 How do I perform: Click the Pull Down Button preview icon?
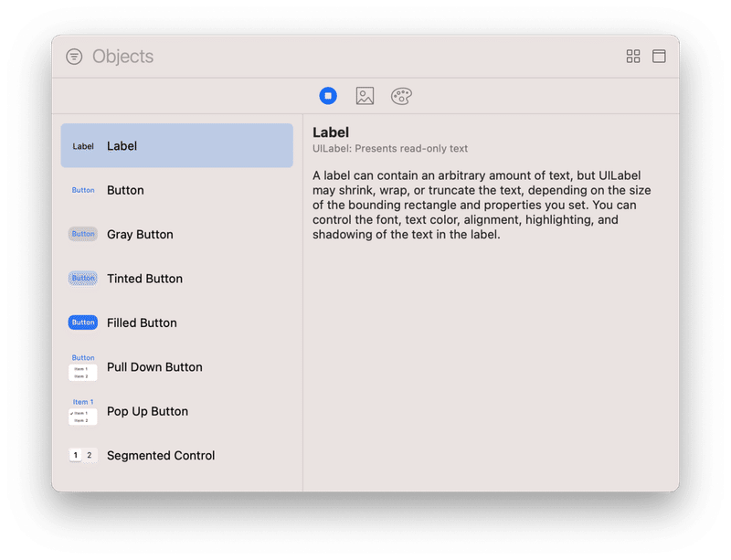coord(83,367)
